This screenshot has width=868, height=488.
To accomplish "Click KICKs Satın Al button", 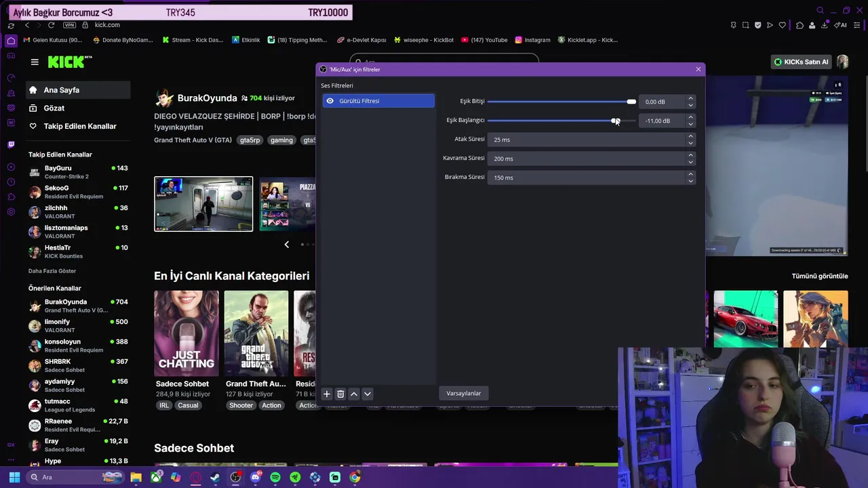I will [802, 62].
